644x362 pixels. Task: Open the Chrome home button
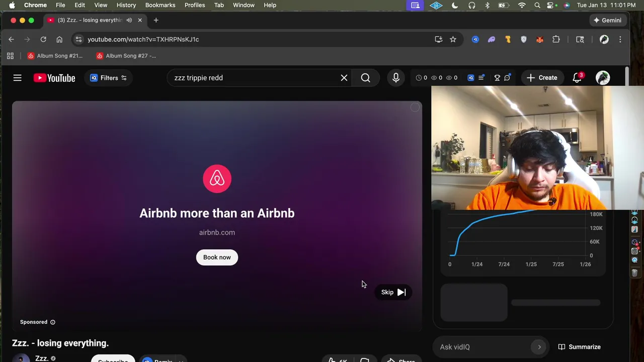59,39
